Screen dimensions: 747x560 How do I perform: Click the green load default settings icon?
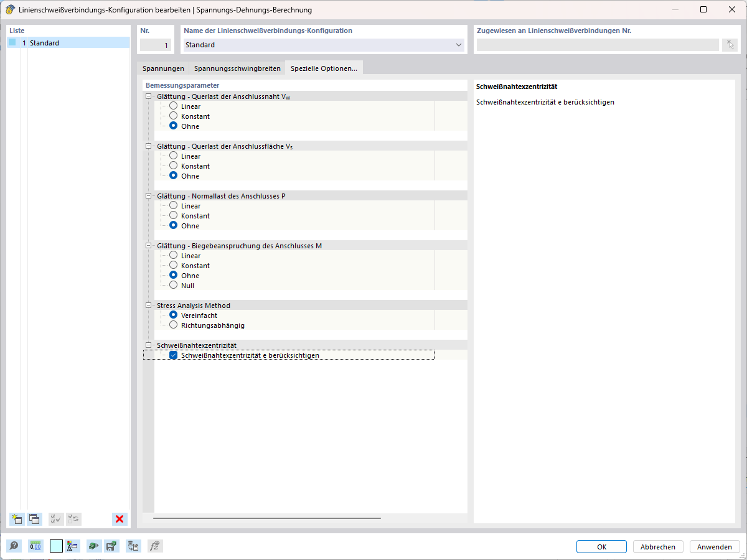[x=94, y=546]
